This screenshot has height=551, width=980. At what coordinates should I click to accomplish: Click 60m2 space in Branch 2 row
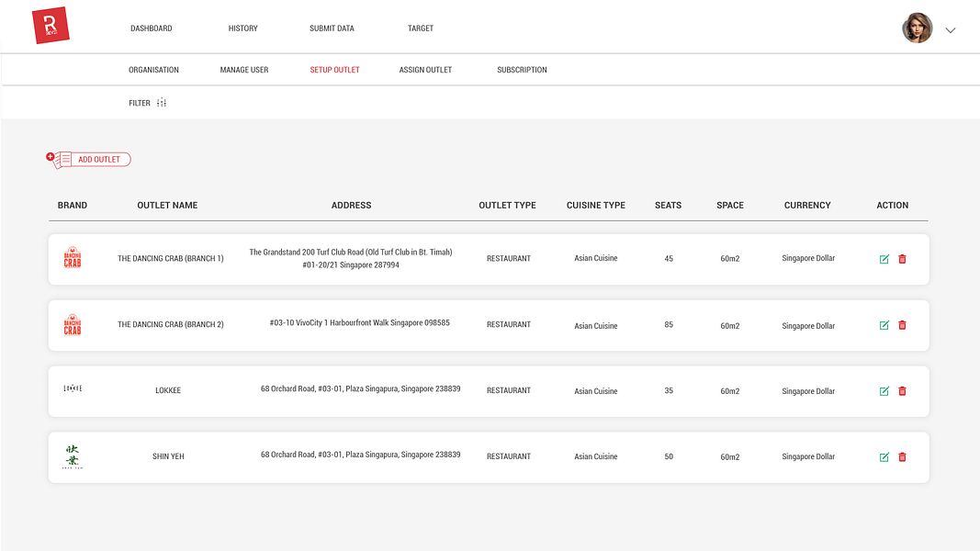click(730, 326)
